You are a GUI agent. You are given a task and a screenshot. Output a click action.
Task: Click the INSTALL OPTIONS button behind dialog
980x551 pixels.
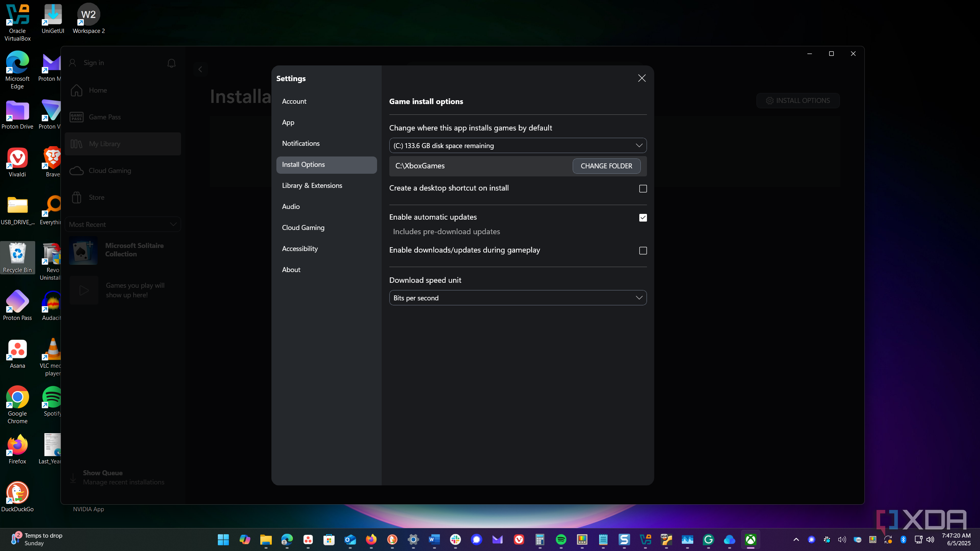tap(798, 101)
